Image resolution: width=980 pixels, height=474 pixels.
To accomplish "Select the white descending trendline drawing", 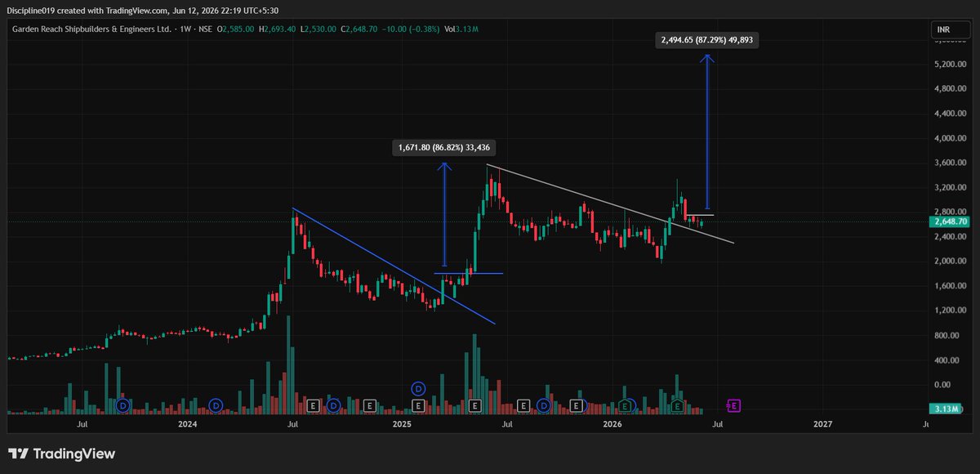I will pyautogui.click(x=609, y=204).
